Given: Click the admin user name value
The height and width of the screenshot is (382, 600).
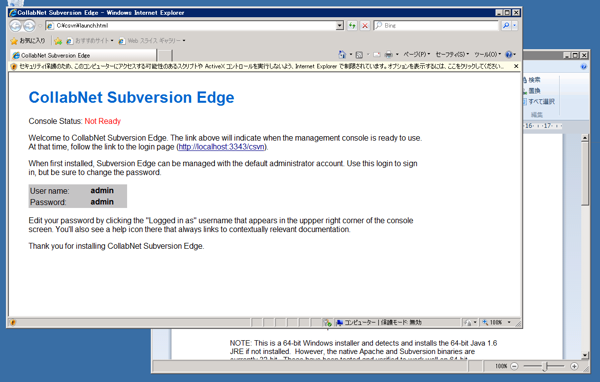Looking at the screenshot, I should coord(102,191).
